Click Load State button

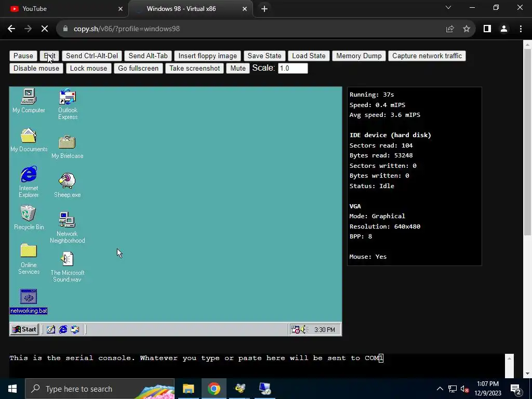(309, 56)
